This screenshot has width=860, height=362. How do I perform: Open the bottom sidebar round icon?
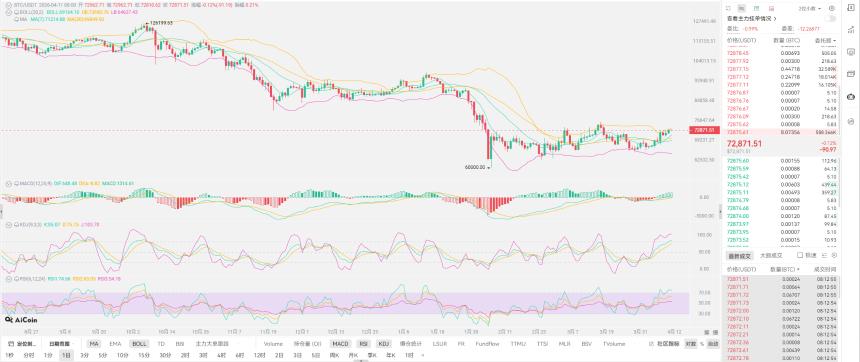[851, 121]
